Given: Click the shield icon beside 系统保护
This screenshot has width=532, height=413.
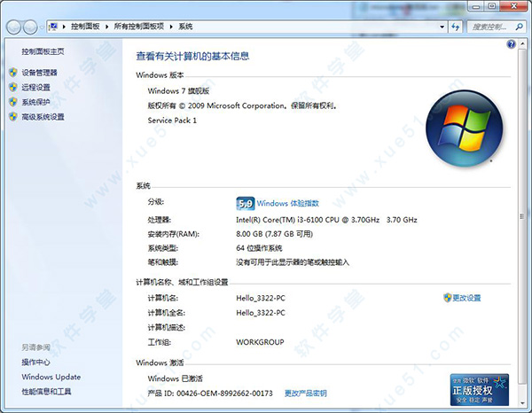Looking at the screenshot, I should point(13,102).
